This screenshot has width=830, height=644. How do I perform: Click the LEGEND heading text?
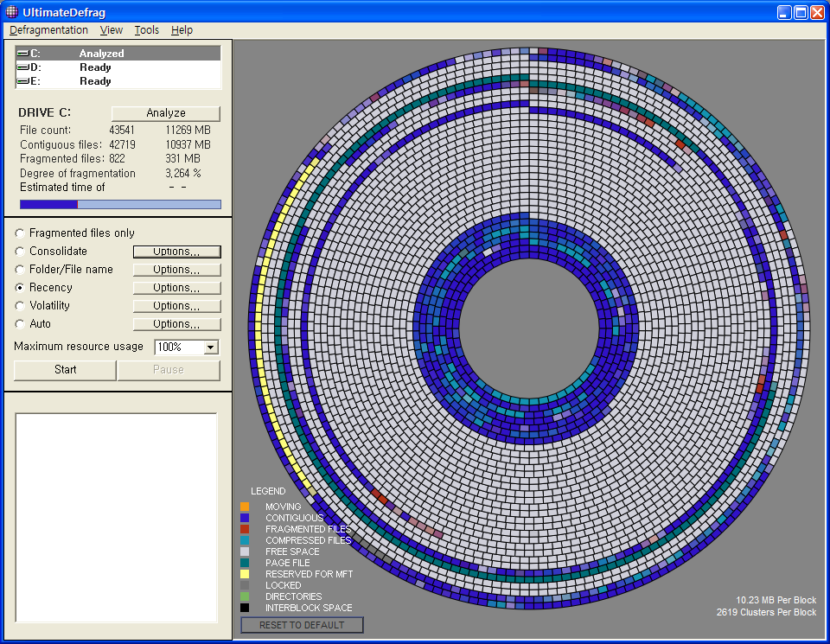click(x=268, y=491)
